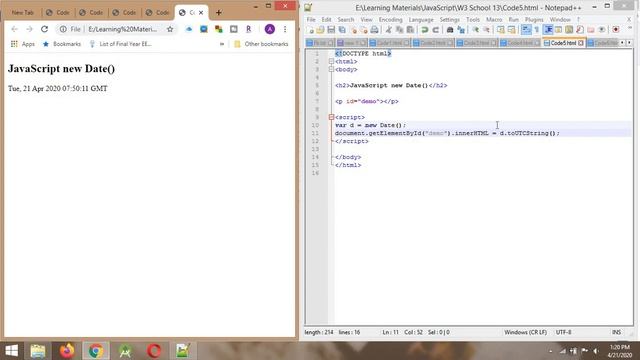This screenshot has height=360, width=640.
Task: Click the Open file icon in Notepad++ toolbar
Action: click(320, 30)
